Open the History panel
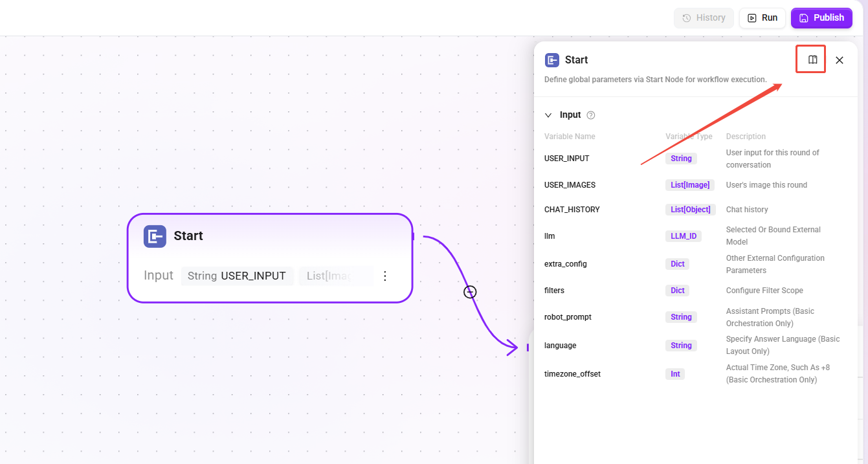 (x=704, y=18)
